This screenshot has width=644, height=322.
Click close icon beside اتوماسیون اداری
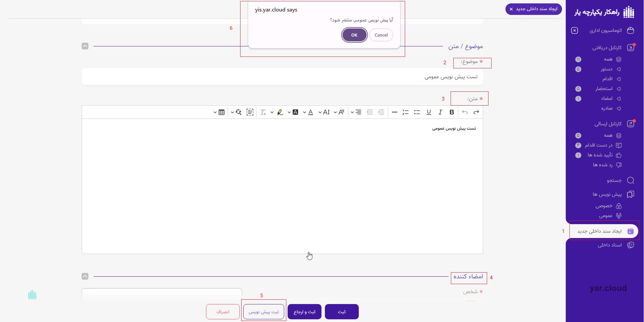[575, 30]
